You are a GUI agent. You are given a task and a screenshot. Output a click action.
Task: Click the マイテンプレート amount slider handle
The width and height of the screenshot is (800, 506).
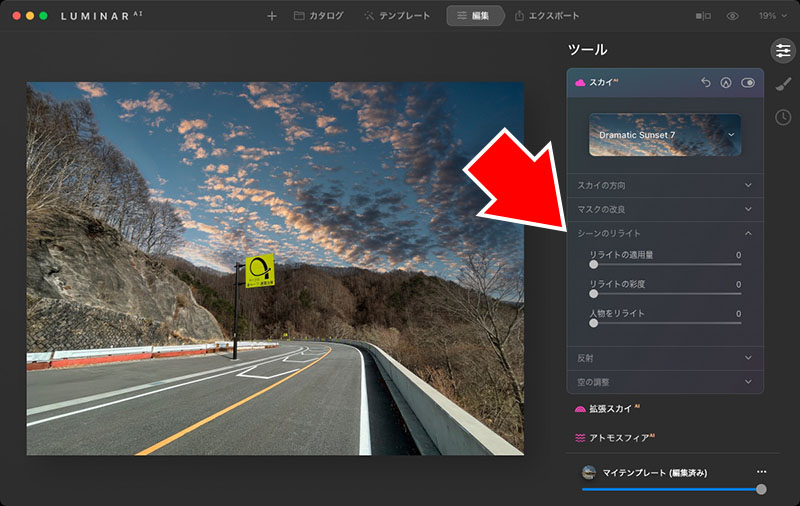[x=761, y=490]
